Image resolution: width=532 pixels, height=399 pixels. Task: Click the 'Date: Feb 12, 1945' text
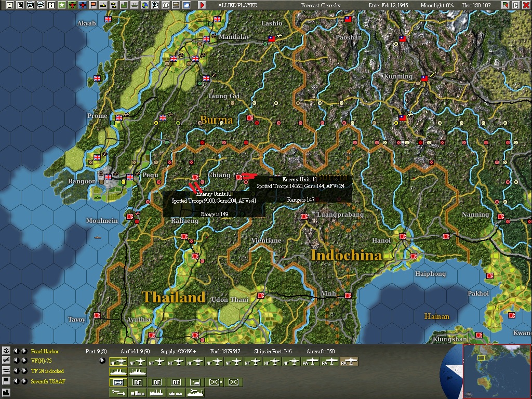pos(388,5)
